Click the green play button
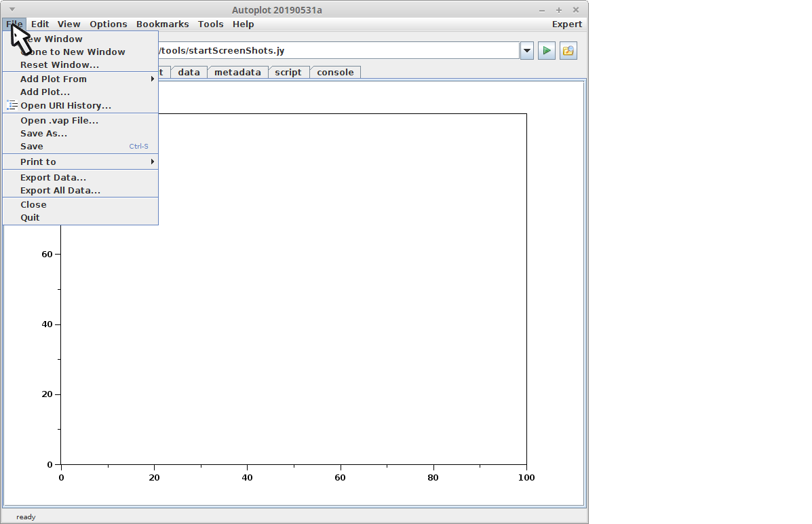Screen dimensions: 812x524 point(546,51)
